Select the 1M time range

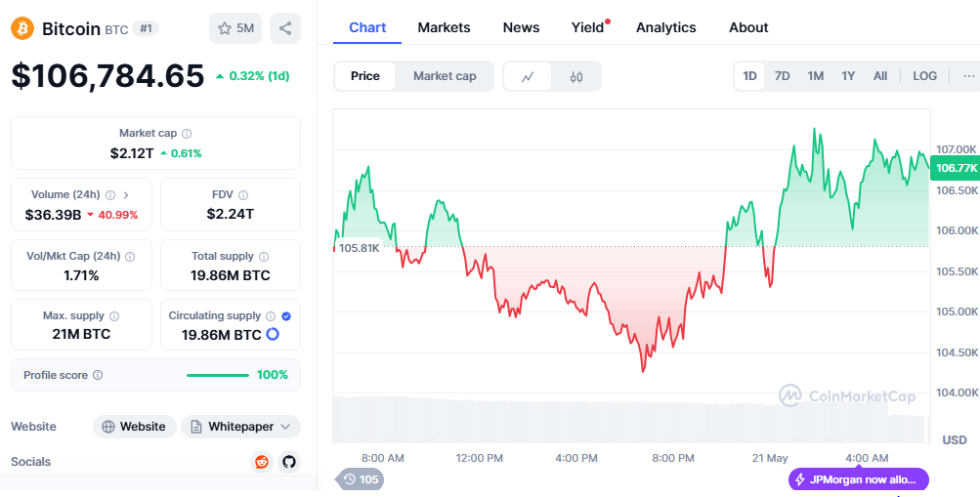pyautogui.click(x=815, y=76)
